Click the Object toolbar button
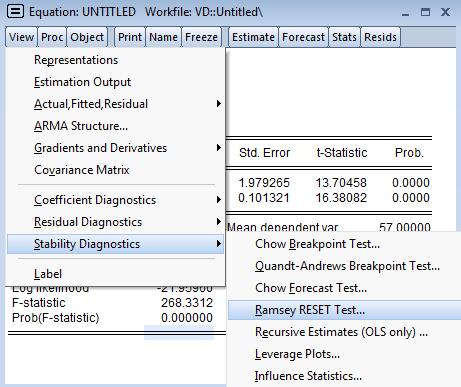Screen dimensions: 461x387 pyautogui.click(x=87, y=37)
